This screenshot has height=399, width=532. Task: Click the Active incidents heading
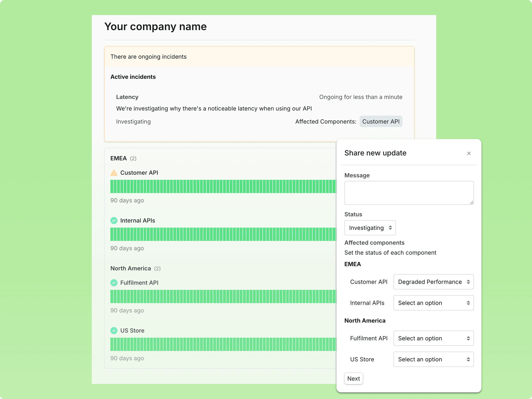coord(133,77)
